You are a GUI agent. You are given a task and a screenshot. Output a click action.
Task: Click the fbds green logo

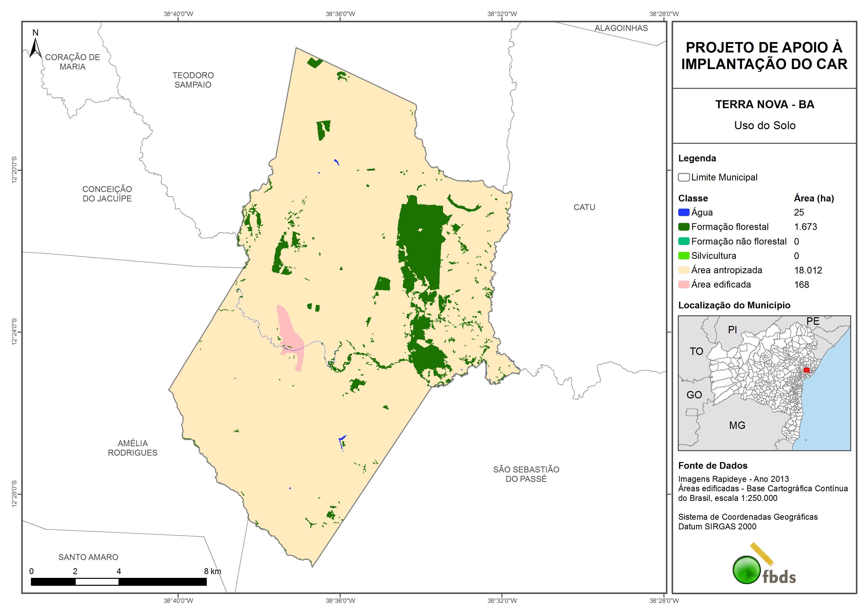747,570
